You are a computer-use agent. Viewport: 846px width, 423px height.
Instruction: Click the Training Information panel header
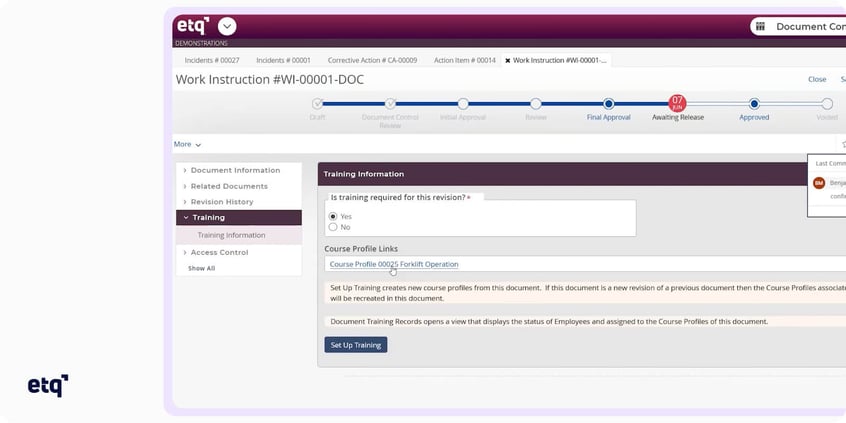582,174
